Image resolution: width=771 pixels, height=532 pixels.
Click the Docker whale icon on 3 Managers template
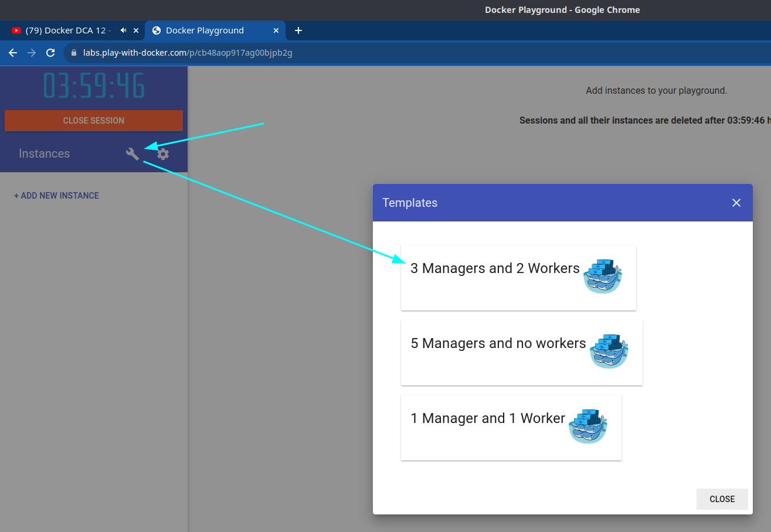coord(603,276)
